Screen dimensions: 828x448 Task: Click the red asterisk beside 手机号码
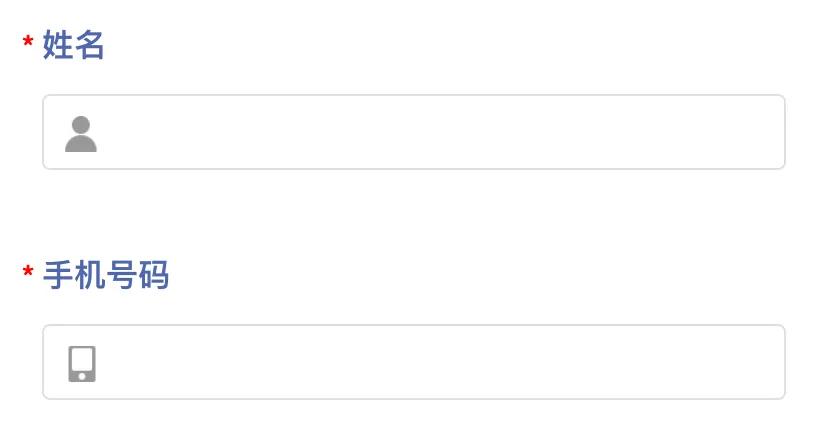tap(28, 273)
